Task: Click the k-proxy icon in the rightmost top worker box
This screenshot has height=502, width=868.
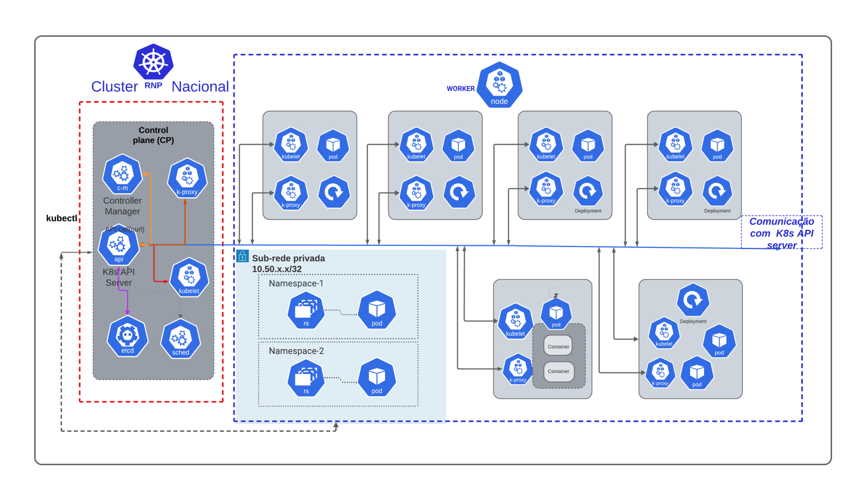Action: (x=675, y=189)
